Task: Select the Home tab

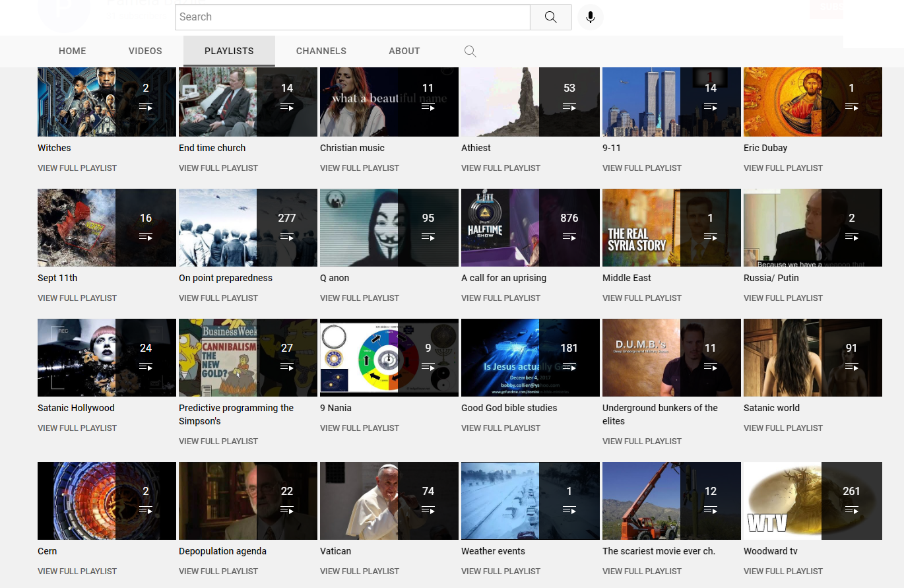Action: [x=73, y=51]
